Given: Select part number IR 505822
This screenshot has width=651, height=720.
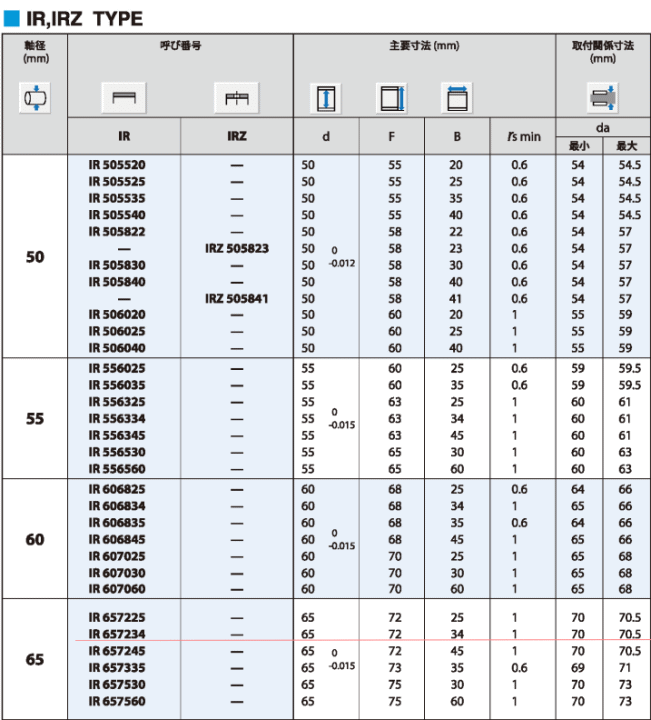Looking at the screenshot, I should pyautogui.click(x=117, y=232).
